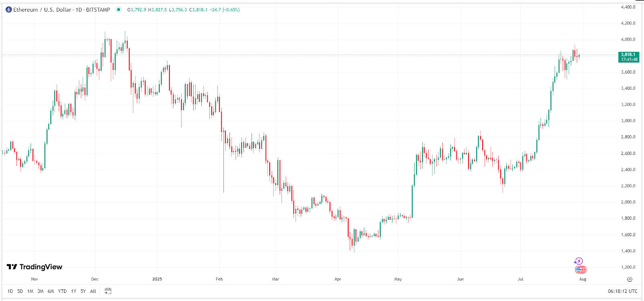Click the 5D range button

[x=19, y=291]
